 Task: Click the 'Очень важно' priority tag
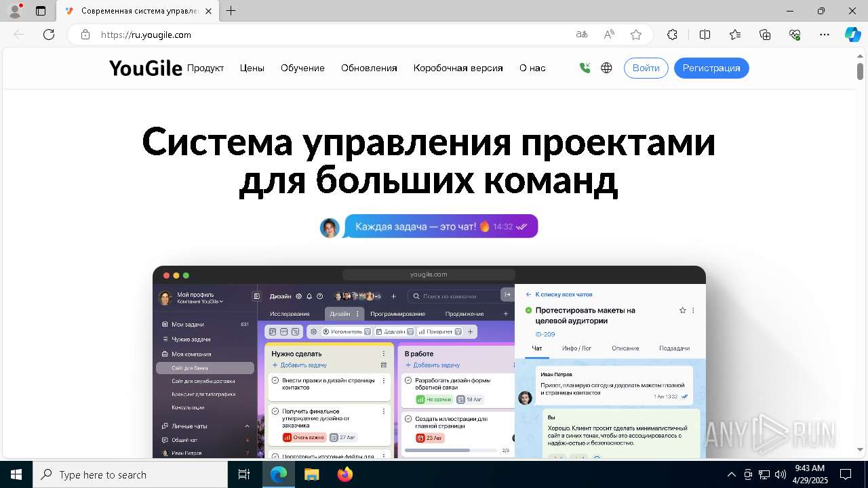point(304,438)
